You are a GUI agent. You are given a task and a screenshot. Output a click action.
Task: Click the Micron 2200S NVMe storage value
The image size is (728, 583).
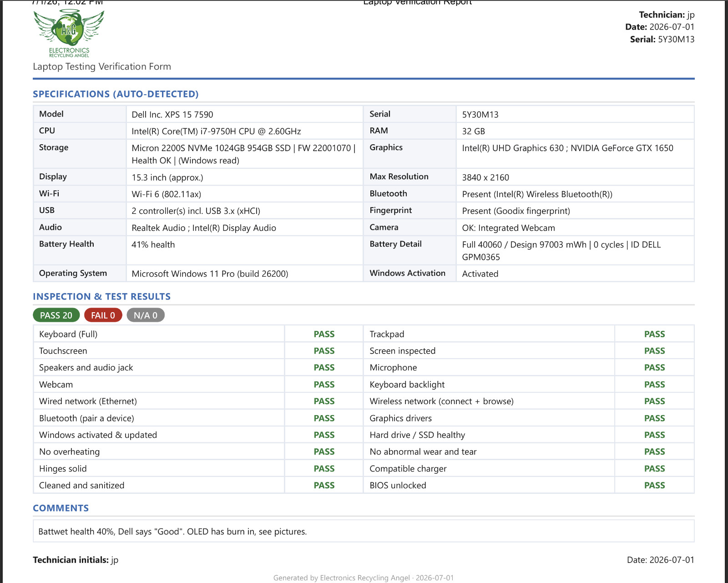pyautogui.click(x=244, y=154)
